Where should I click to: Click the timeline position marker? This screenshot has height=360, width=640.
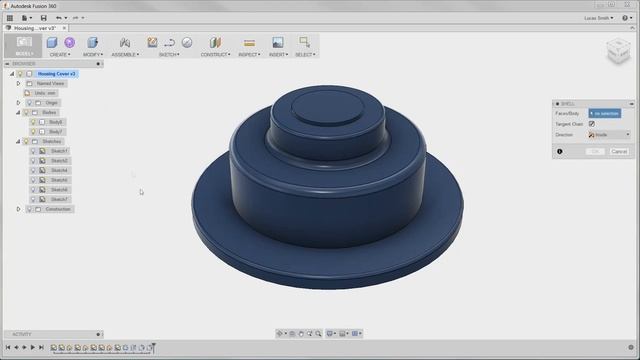click(154, 347)
